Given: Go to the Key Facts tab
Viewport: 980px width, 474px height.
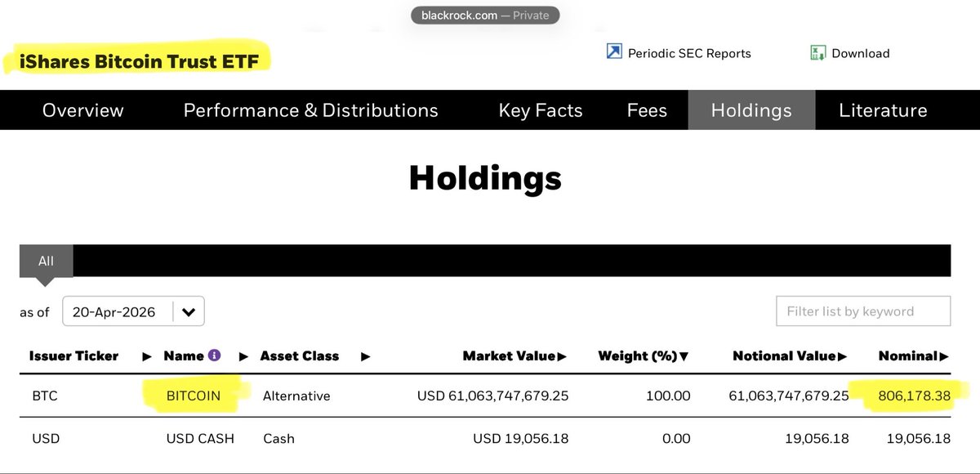Looking at the screenshot, I should [x=541, y=110].
